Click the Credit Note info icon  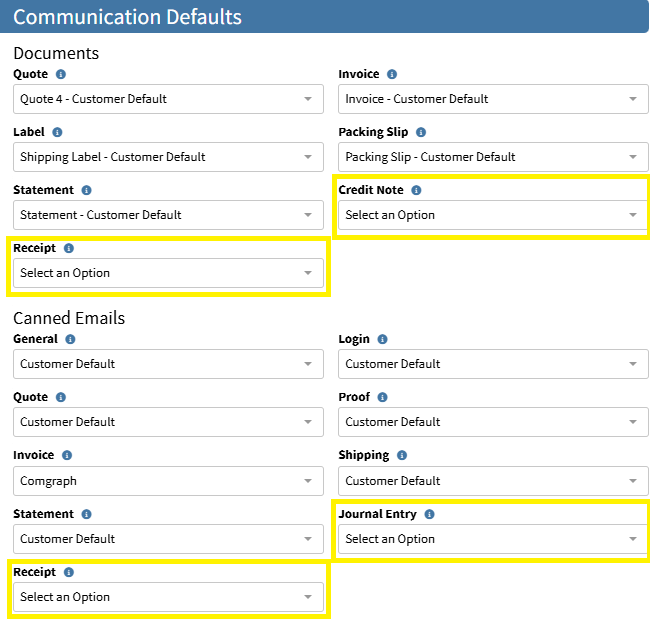pyautogui.click(x=416, y=190)
